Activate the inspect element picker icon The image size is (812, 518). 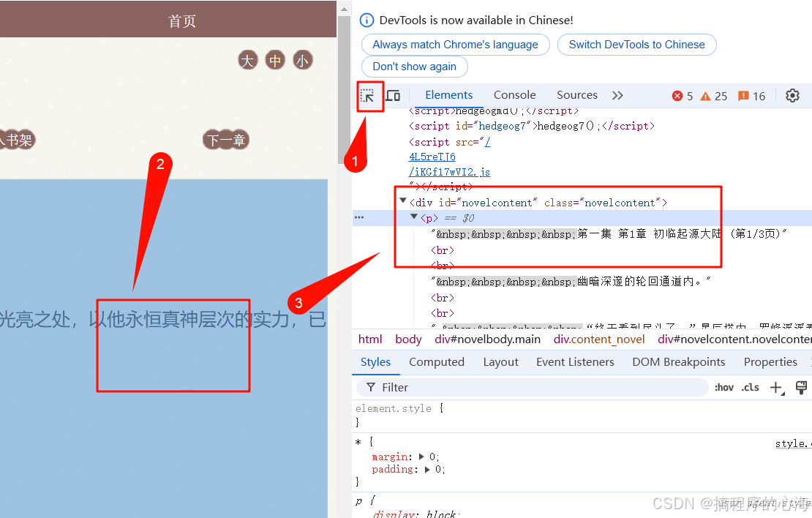point(368,96)
